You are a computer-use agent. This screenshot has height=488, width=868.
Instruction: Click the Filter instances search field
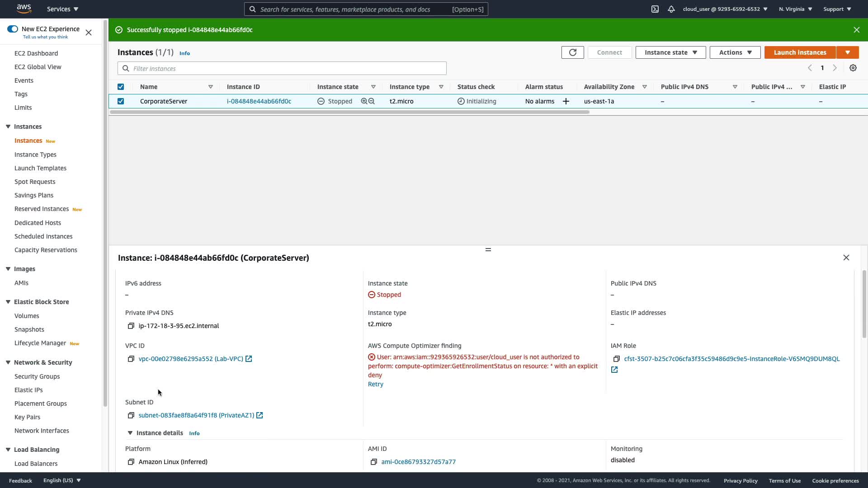[x=282, y=69]
